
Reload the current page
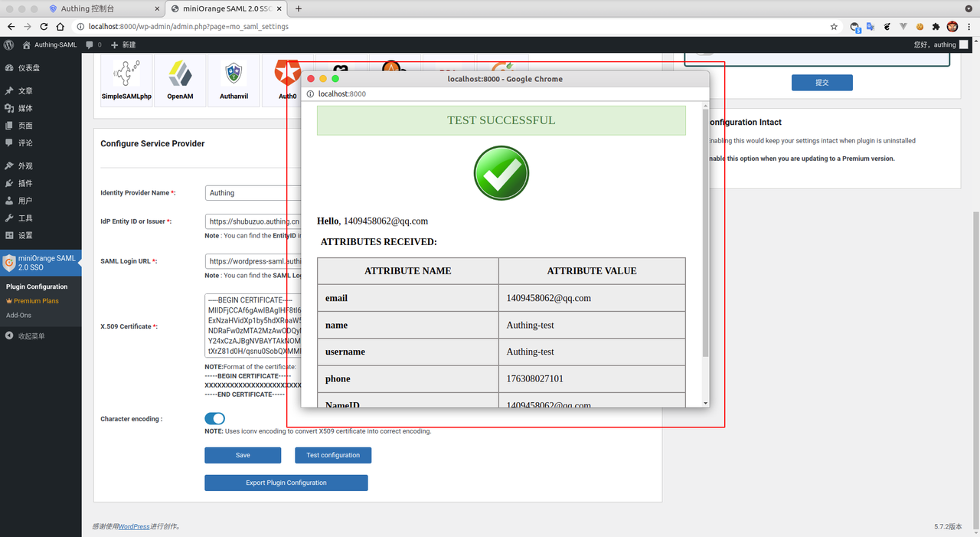point(44,26)
